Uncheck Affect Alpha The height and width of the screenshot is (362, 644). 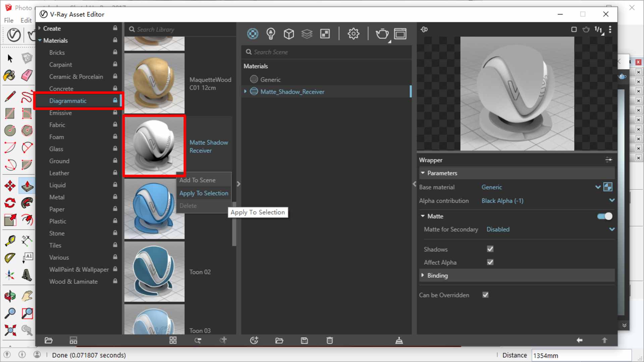point(490,262)
